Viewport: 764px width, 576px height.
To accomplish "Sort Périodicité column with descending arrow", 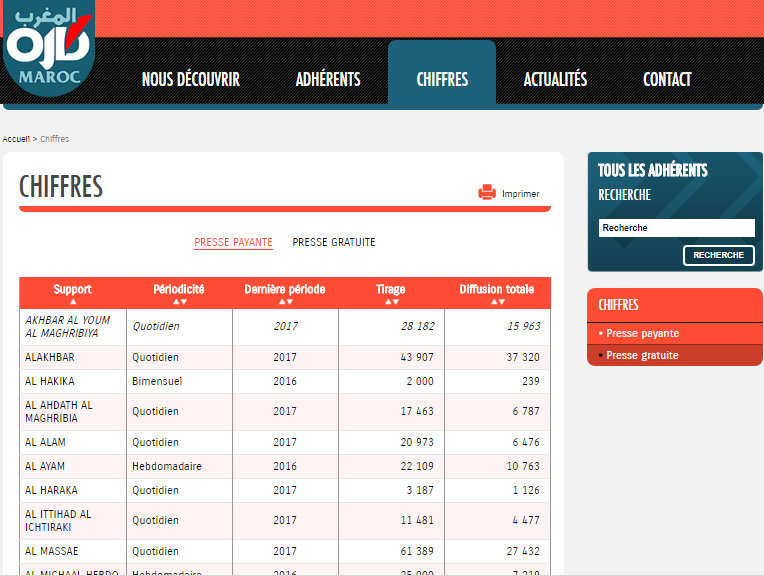I will click(183, 302).
